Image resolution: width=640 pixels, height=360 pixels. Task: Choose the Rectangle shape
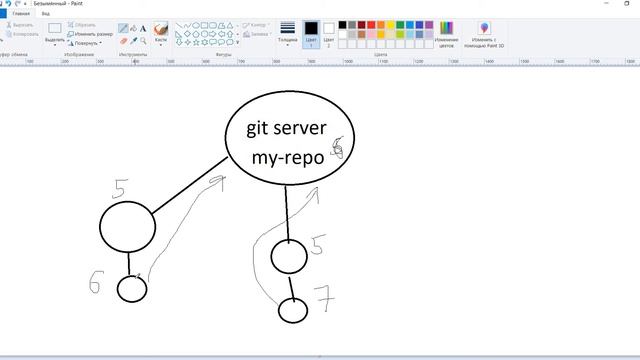204,25
